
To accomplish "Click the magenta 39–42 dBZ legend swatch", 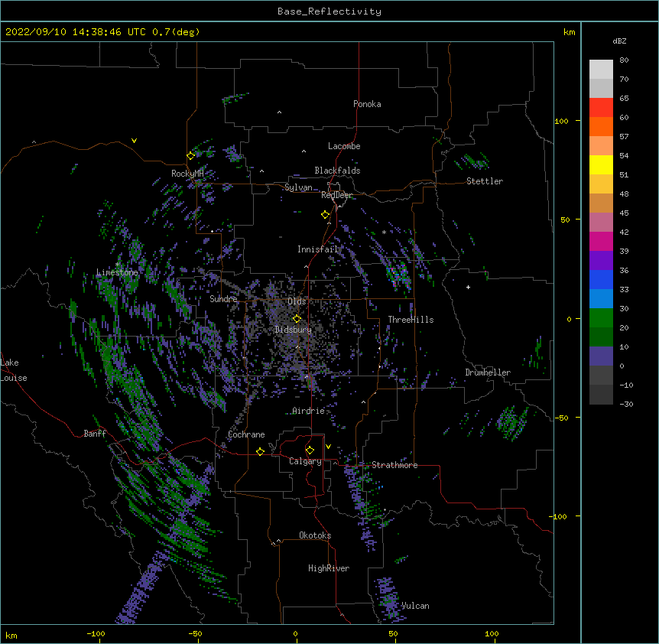I will tap(601, 242).
